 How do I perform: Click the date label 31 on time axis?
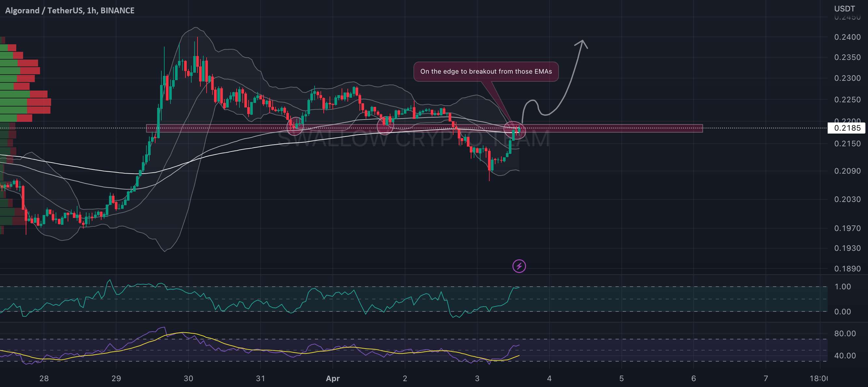[261, 379]
